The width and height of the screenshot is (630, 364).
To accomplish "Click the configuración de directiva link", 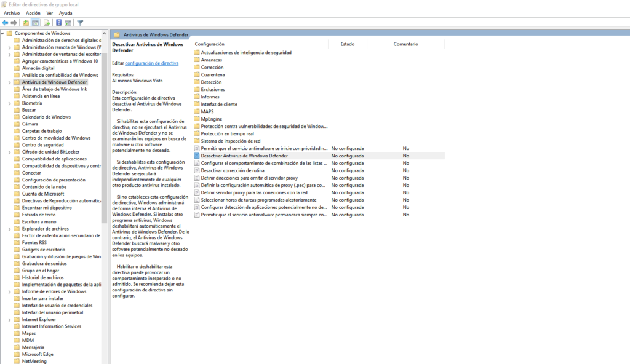I will tap(152, 63).
